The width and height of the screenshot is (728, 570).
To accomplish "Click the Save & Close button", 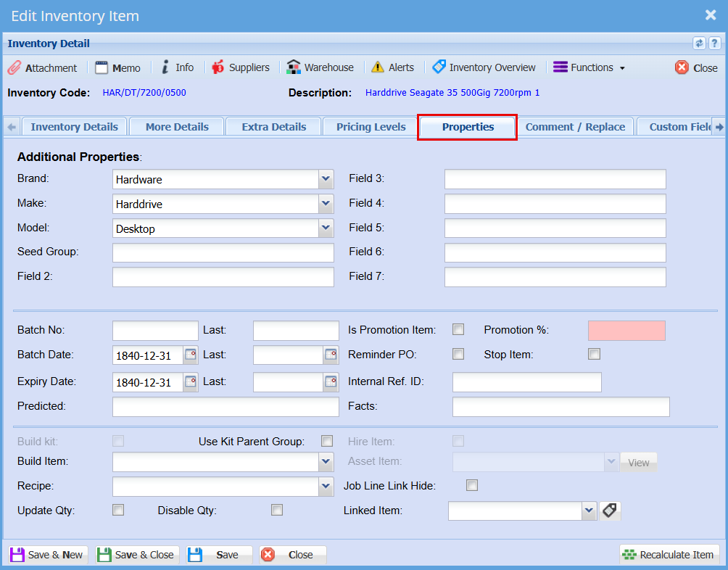I will (136, 555).
